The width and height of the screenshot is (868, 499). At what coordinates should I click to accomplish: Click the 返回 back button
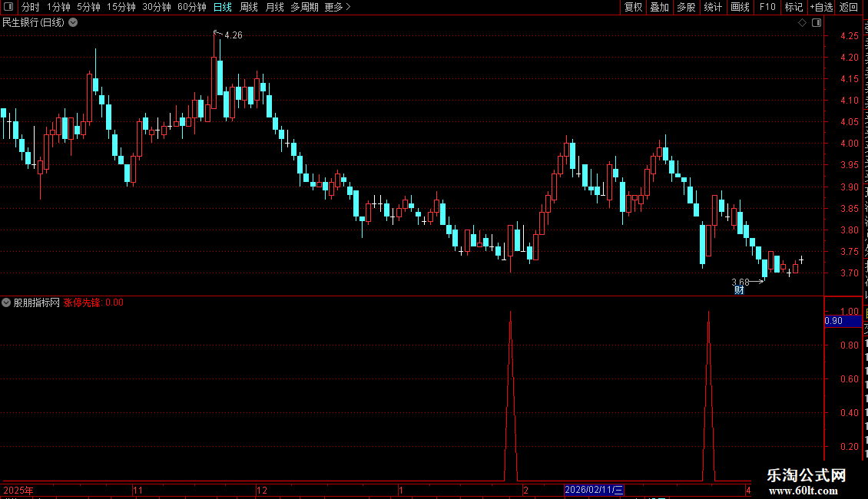coord(849,7)
